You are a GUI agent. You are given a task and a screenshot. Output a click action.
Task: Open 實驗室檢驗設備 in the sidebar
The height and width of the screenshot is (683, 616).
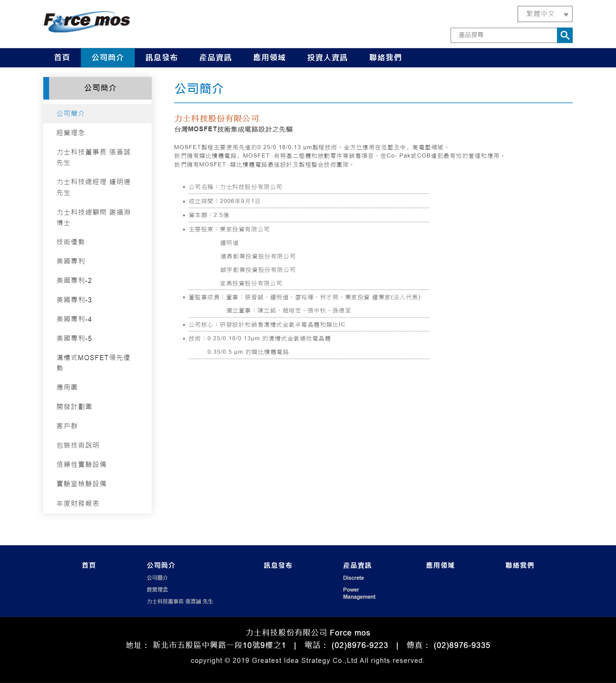click(x=98, y=484)
